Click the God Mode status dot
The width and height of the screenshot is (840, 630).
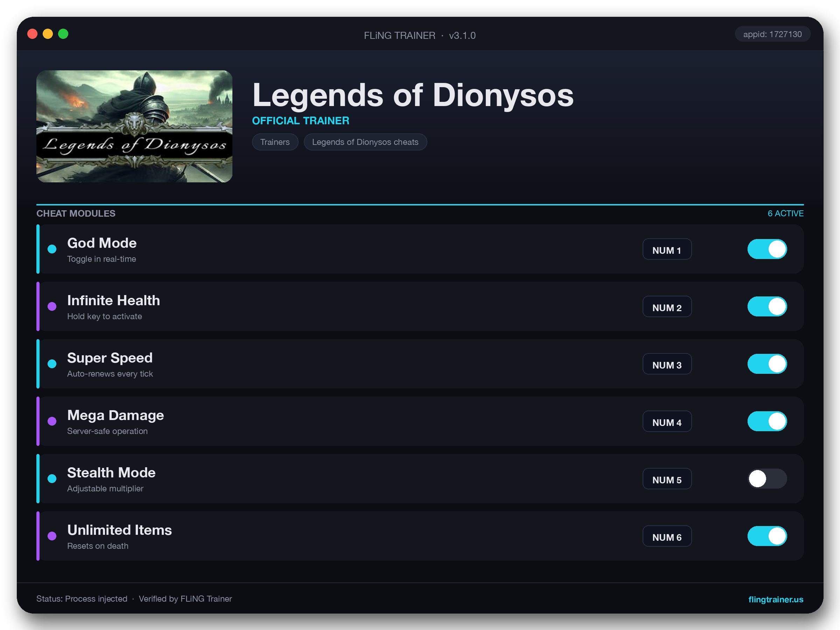tap(52, 249)
